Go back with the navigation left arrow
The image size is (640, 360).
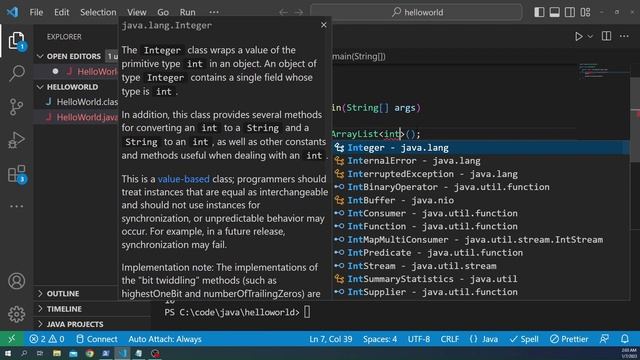283,12
